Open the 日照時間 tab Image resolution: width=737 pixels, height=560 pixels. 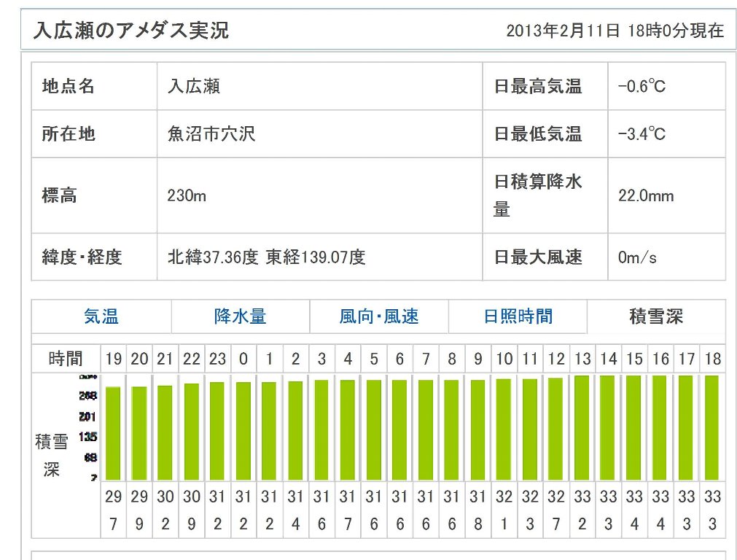point(518,316)
